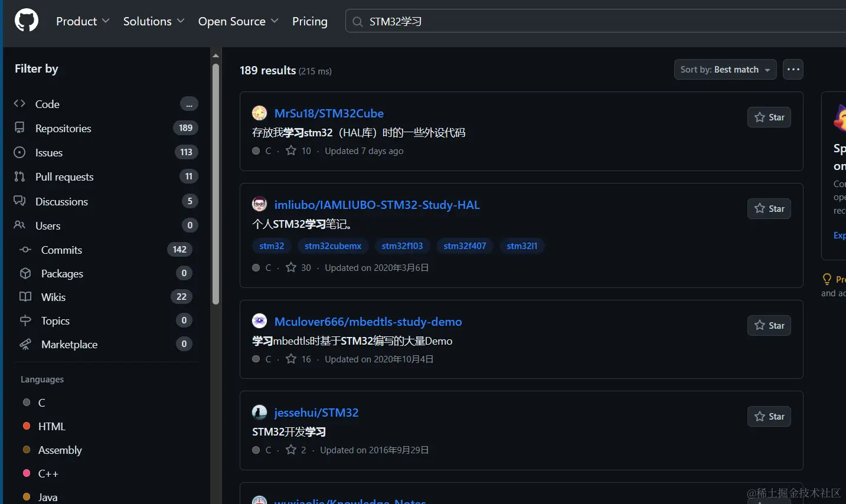Click star count 30 on IAMLIUBO repository
Image resolution: width=846 pixels, height=504 pixels.
pos(299,267)
